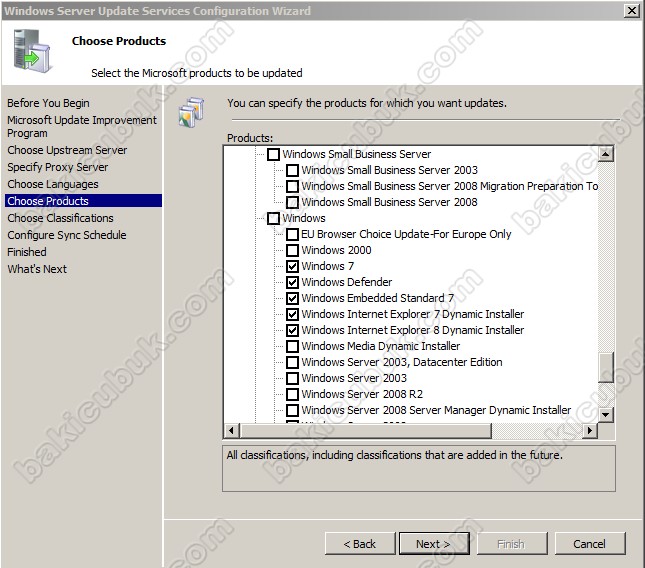Check Windows Small Business Server 2008 Migration Preparation Tool
Image resolution: width=645 pixels, height=568 pixels.
292,186
